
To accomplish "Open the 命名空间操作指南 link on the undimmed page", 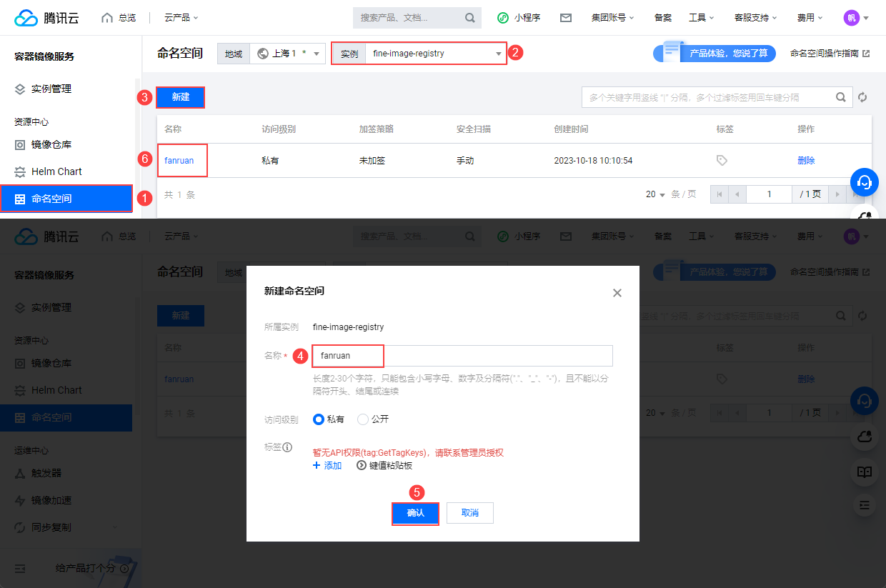I will click(x=825, y=54).
